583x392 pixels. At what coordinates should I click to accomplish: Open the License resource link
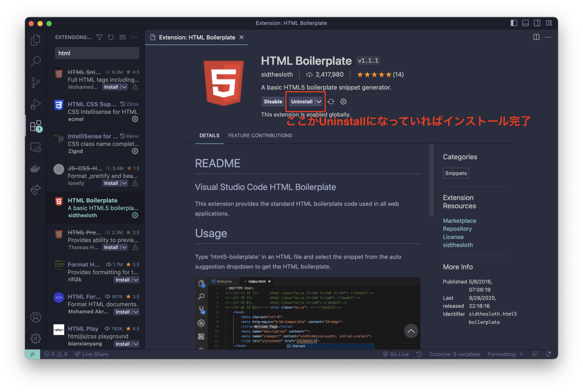[x=453, y=237]
